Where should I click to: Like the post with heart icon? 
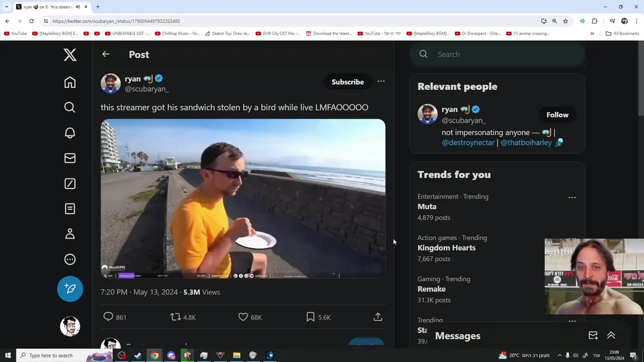243,317
